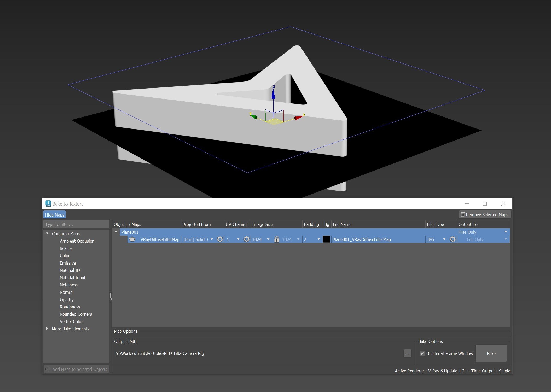This screenshot has width=551, height=392.
Task: Collapse the Plane001 object row
Action: click(116, 232)
